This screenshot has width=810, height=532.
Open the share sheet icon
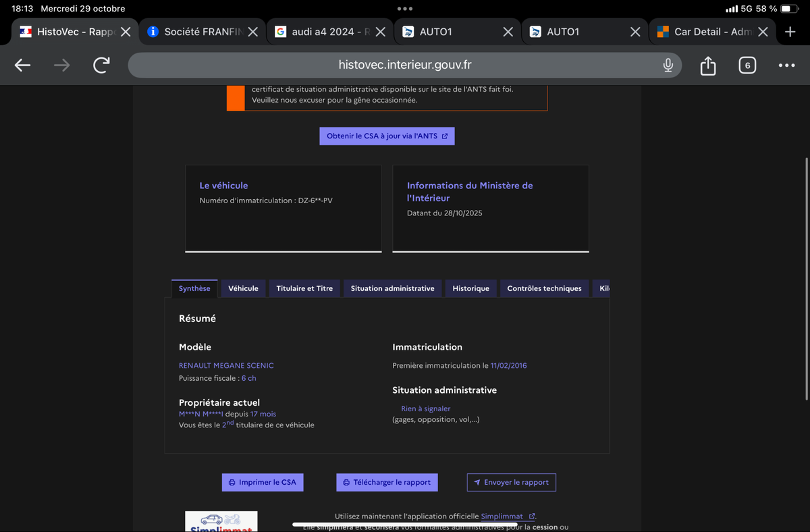(x=707, y=65)
